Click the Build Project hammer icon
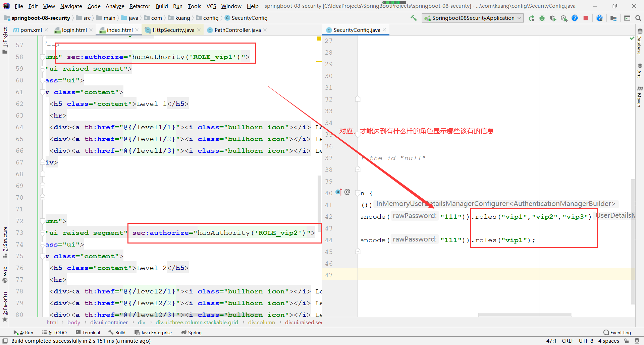The width and height of the screenshot is (644, 345). click(x=414, y=18)
